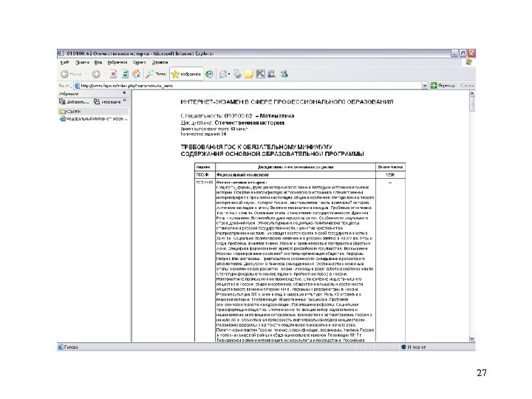The width and height of the screenshot is (532, 399).
Task: Click the Research book toolbar icon
Action: pos(271,74)
